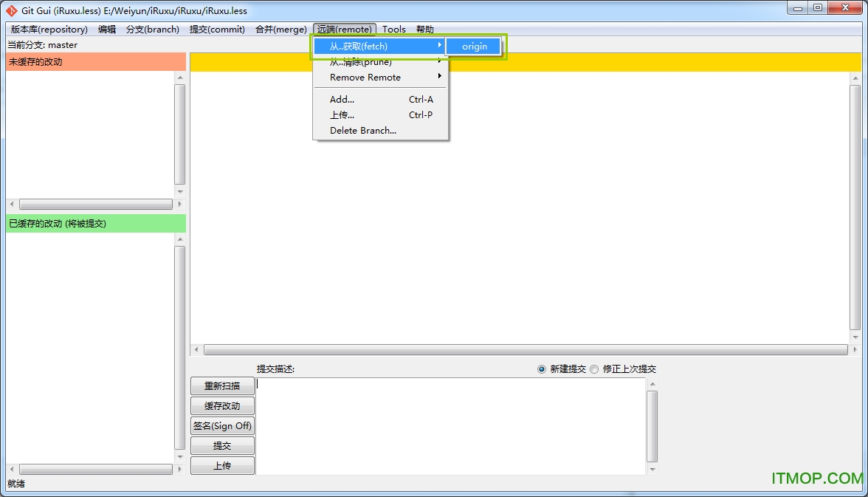Select origin from the fetch submenu
This screenshot has height=497, width=868.
coord(473,46)
